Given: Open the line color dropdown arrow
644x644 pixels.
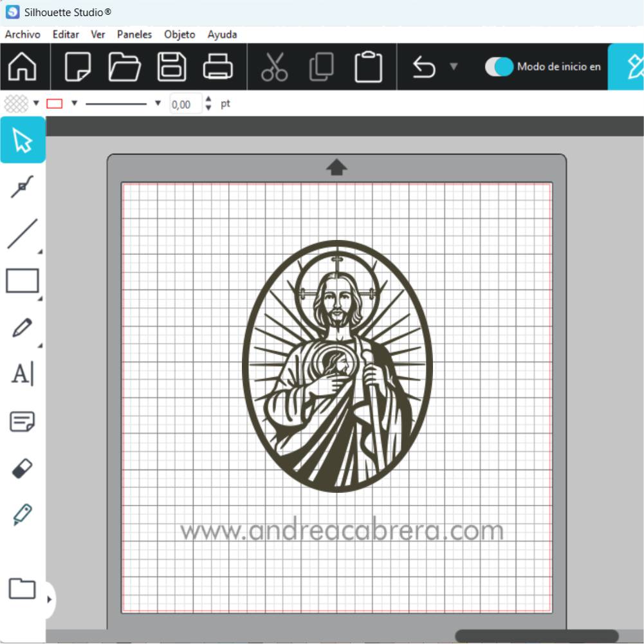Looking at the screenshot, I should pyautogui.click(x=74, y=104).
